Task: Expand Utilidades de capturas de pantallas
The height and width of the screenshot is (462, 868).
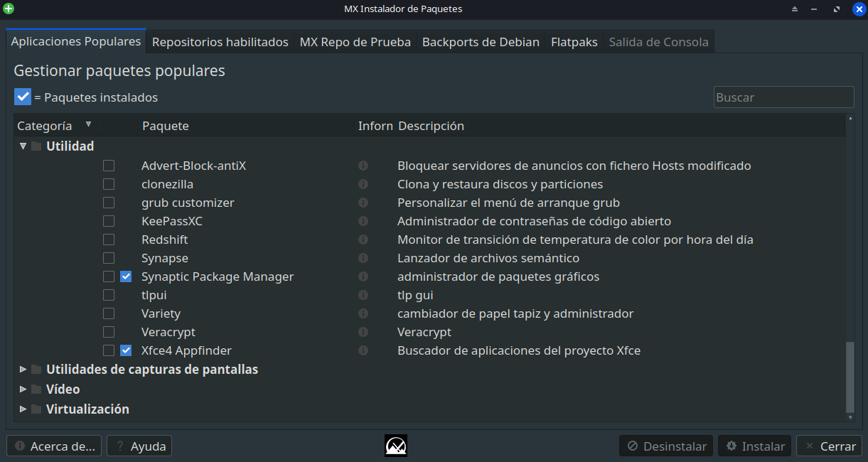Action: [x=23, y=370]
